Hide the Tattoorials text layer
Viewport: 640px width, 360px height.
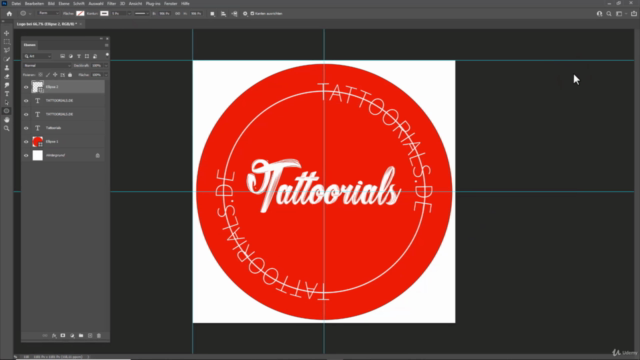(26, 128)
